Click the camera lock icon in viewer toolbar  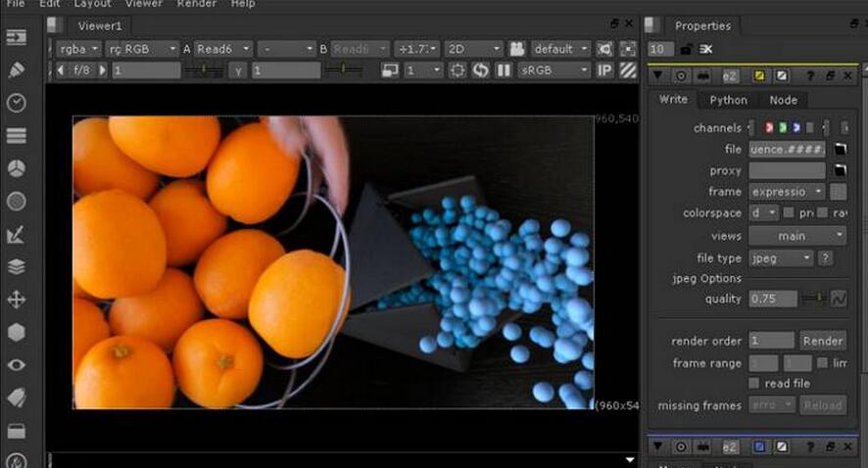(x=517, y=49)
